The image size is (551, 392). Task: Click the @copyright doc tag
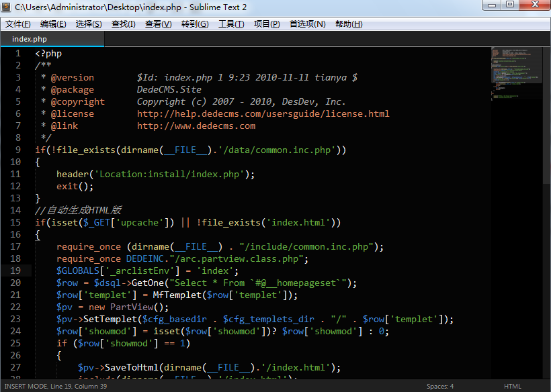[x=78, y=102]
